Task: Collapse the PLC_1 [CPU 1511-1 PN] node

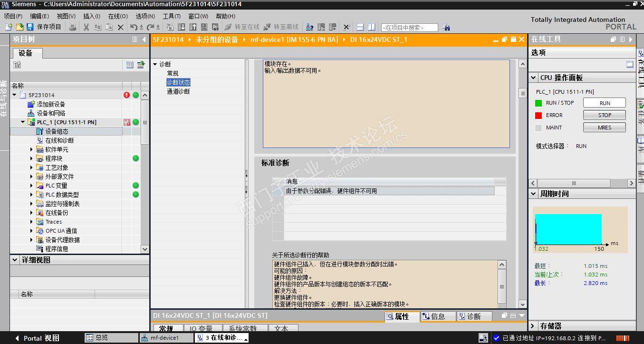Action: 23,122
